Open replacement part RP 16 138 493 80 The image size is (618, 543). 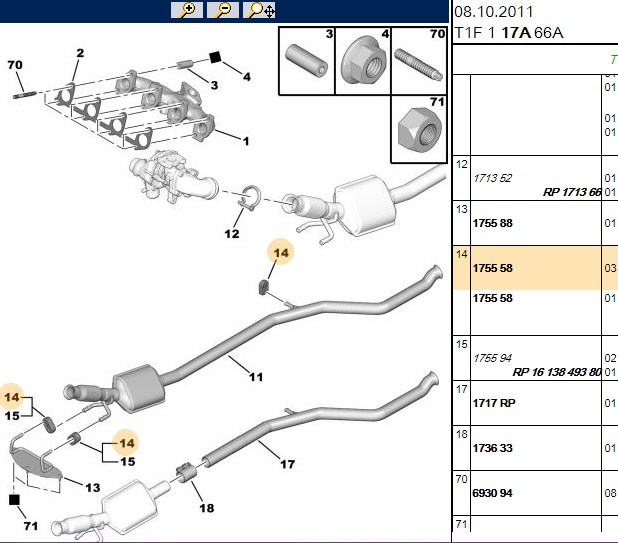click(x=557, y=372)
